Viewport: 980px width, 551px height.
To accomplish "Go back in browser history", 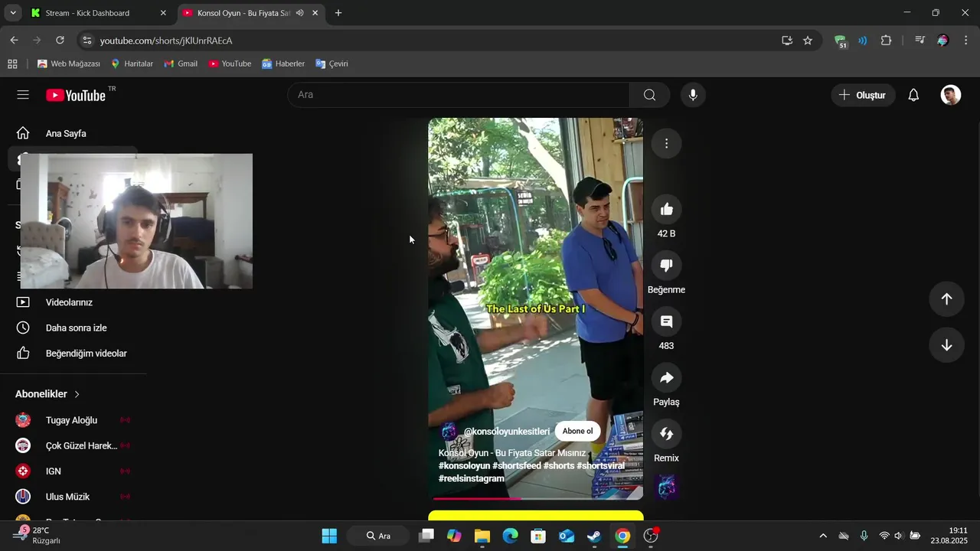I will (x=15, y=41).
